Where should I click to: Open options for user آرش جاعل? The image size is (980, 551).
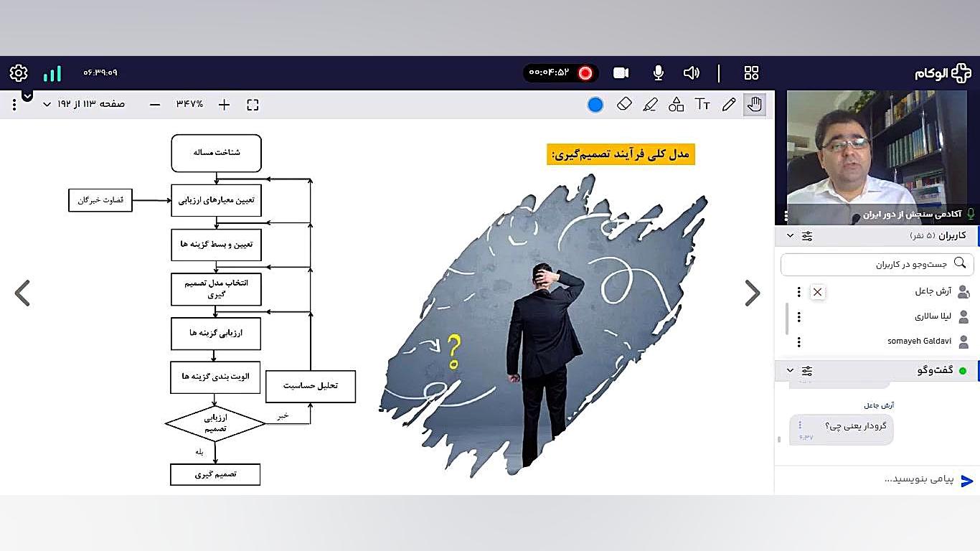click(x=799, y=292)
